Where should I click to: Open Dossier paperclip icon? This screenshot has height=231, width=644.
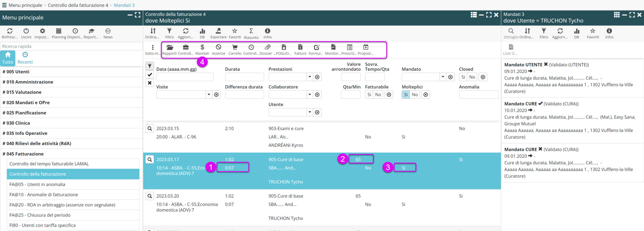[x=267, y=48]
